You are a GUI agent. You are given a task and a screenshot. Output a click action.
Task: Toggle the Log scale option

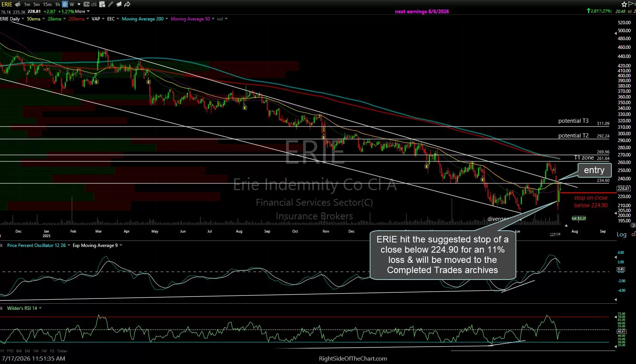[621, 234]
